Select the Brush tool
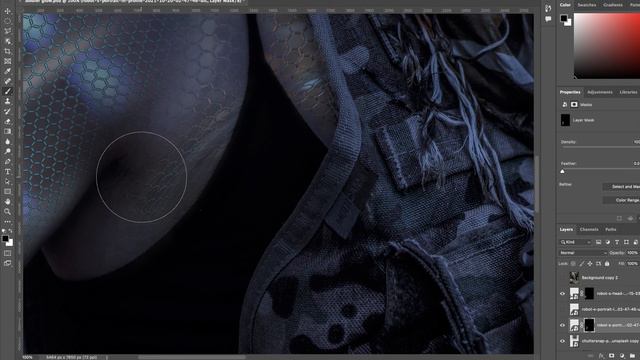This screenshot has height=360, width=640. pos(7,91)
